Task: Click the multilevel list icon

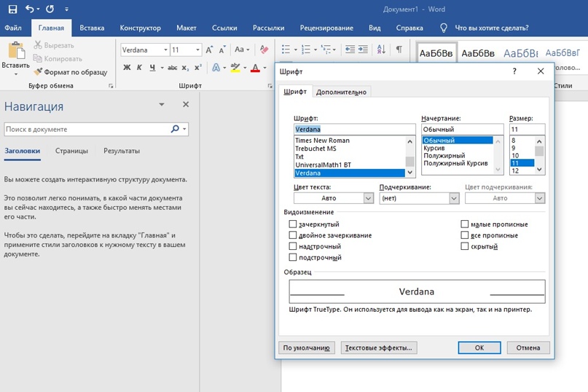Action: pyautogui.click(x=326, y=50)
